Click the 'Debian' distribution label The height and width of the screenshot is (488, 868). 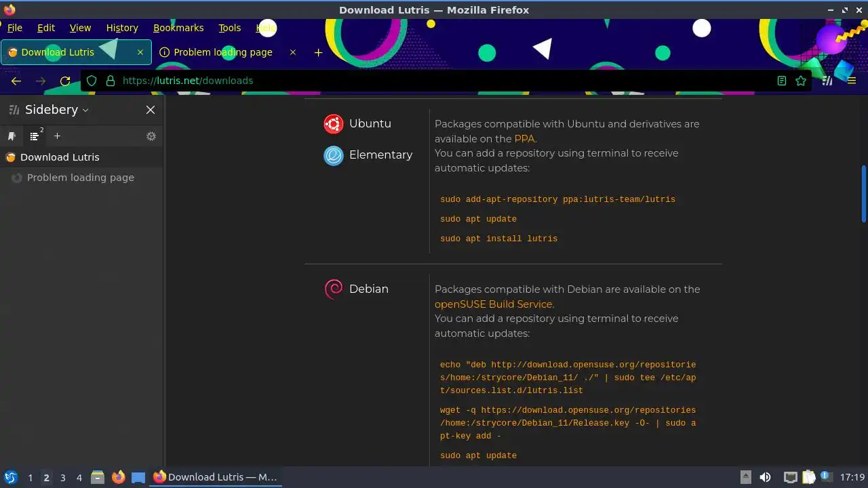369,289
